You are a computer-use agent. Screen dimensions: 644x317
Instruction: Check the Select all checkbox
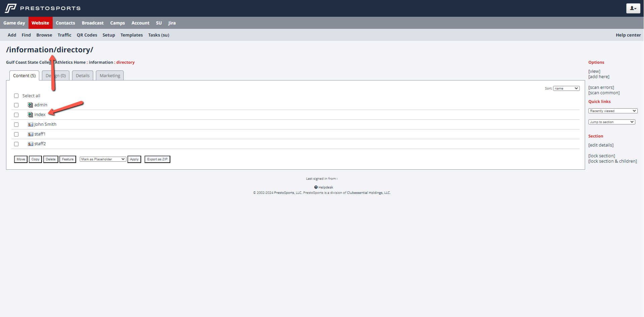coord(16,96)
